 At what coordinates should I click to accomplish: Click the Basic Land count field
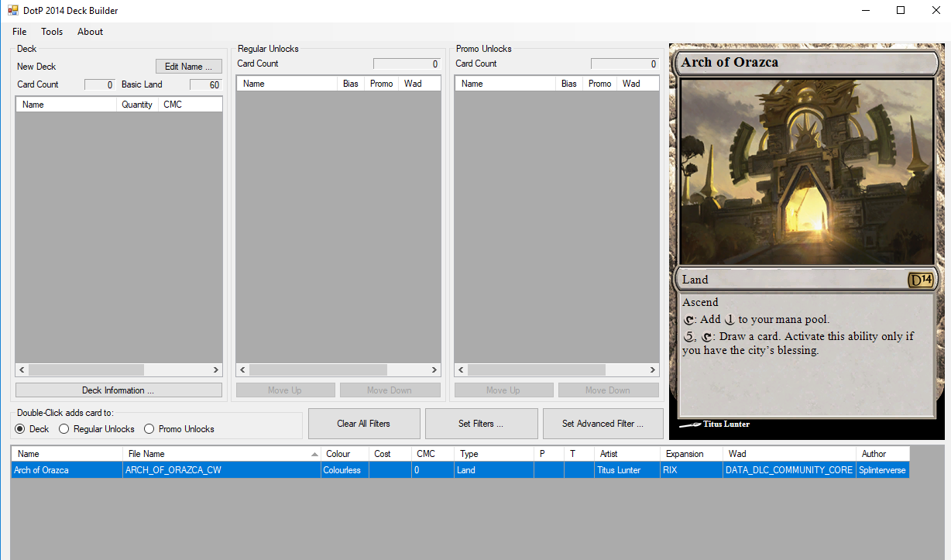[x=205, y=85]
